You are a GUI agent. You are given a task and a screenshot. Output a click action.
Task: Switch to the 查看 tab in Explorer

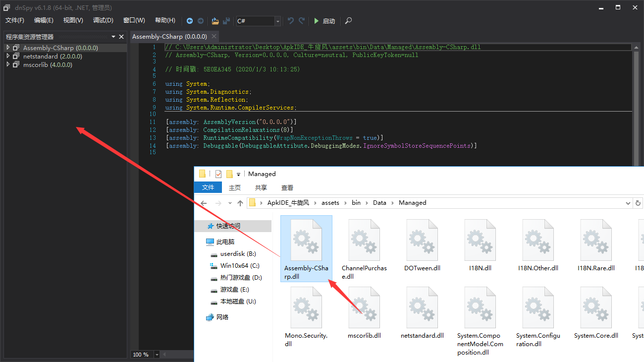click(287, 187)
